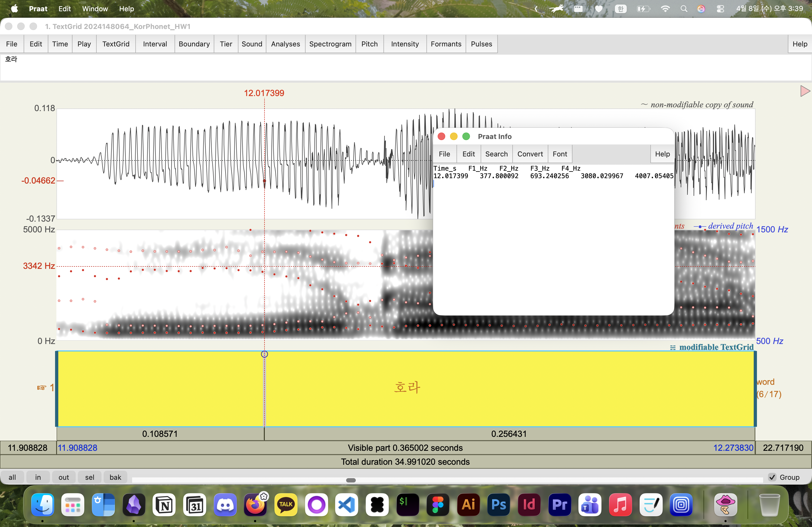
Task: Click the horizontal scrollbar thumb
Action: 351,480
